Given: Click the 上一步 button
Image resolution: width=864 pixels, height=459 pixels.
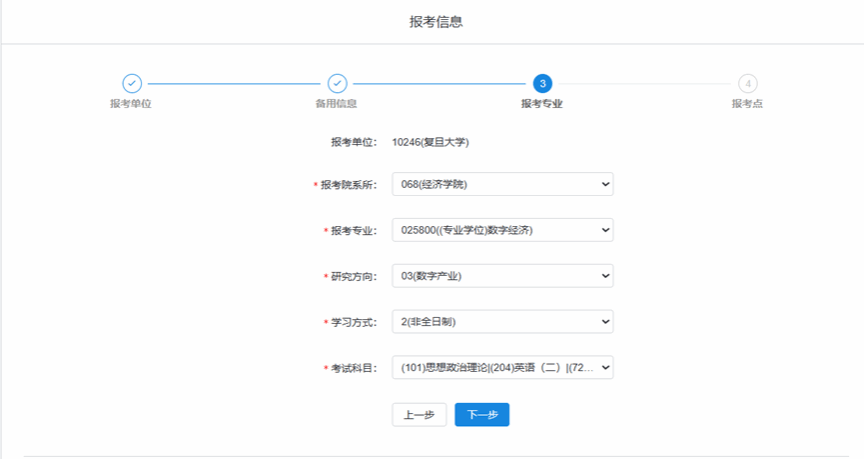Looking at the screenshot, I should click(419, 415).
